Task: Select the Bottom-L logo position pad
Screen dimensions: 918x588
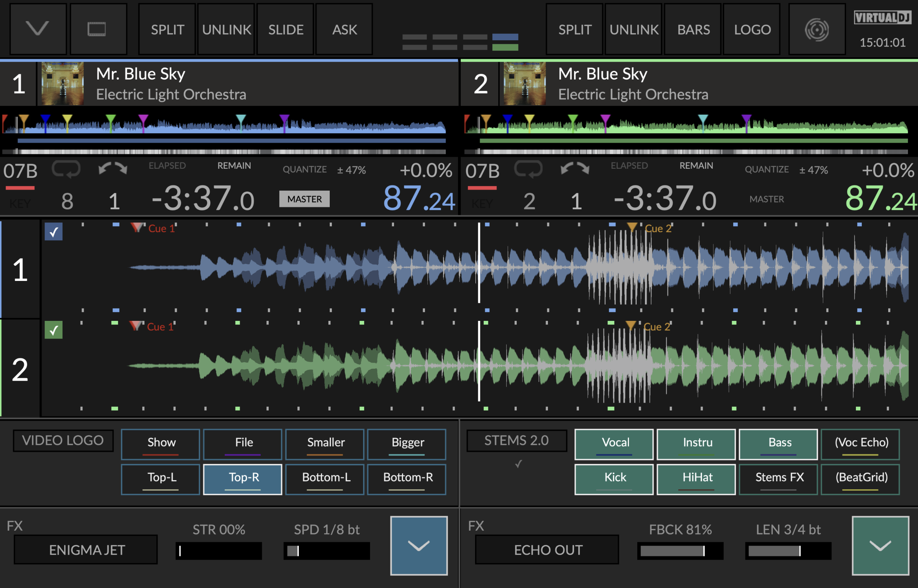Action: [325, 479]
